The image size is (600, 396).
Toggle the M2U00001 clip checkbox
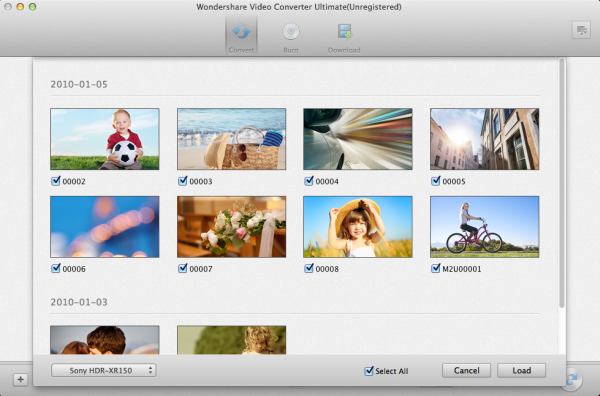[435, 268]
